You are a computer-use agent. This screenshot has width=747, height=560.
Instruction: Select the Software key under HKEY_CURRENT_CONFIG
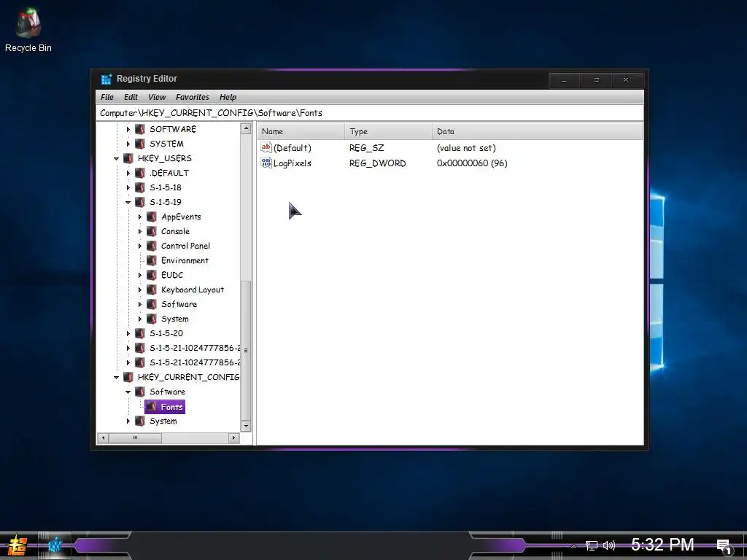tap(167, 392)
